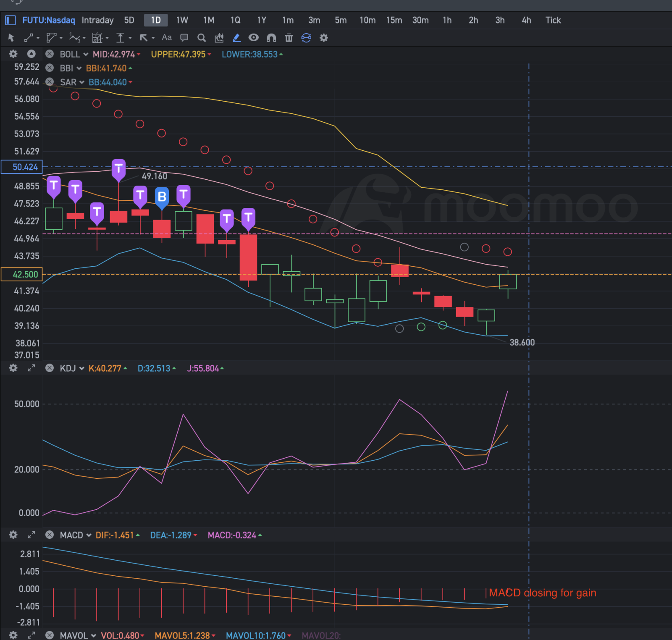Remove the SAR indicator
The height and width of the screenshot is (640, 672).
(x=50, y=82)
